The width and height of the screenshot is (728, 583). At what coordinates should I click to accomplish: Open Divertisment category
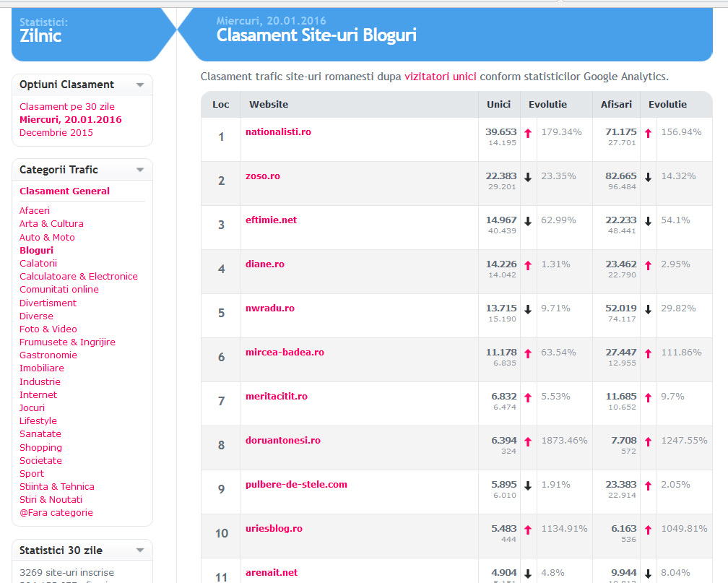click(x=48, y=303)
